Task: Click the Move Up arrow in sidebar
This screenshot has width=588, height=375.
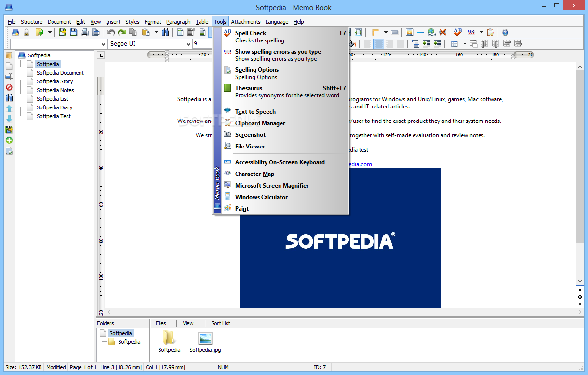Action: coord(9,108)
